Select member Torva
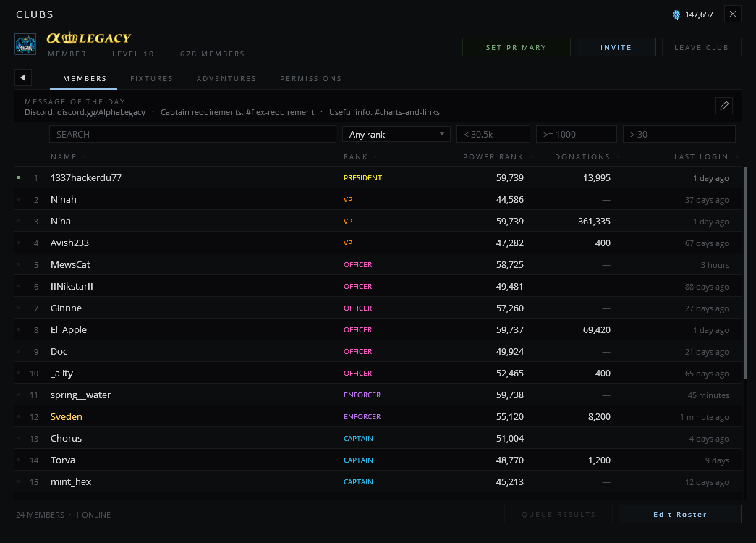The height and width of the screenshot is (543, 756). tap(378, 460)
